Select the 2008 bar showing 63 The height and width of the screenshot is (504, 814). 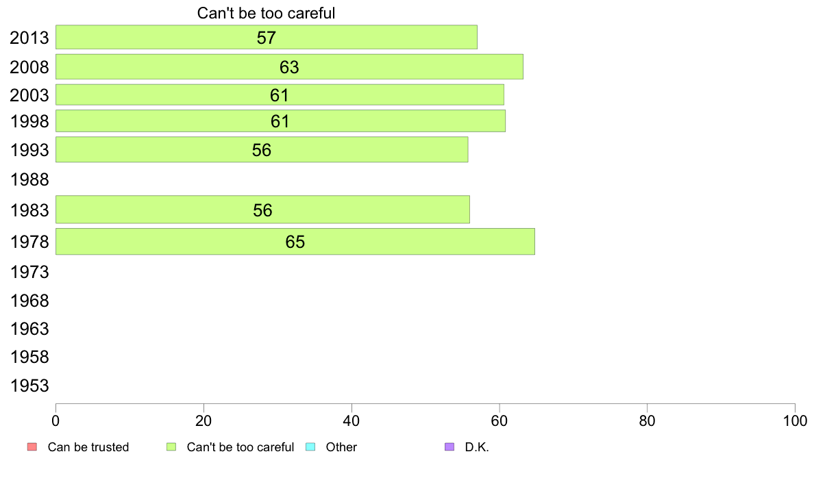[289, 67]
